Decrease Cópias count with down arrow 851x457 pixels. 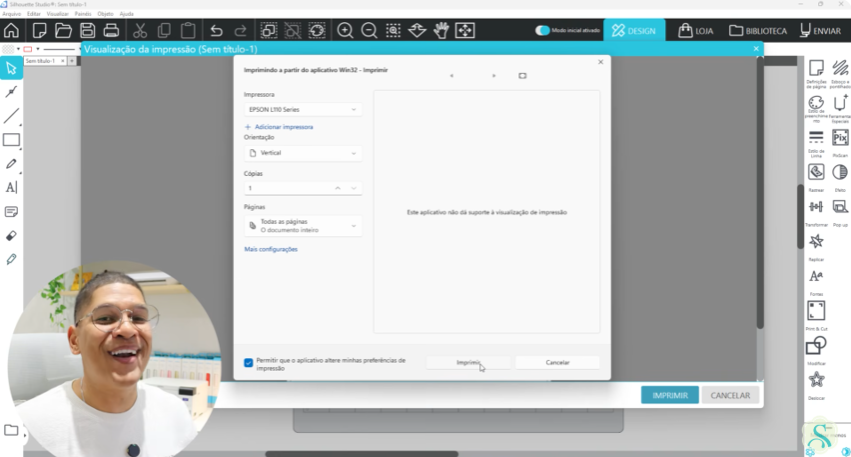point(354,188)
